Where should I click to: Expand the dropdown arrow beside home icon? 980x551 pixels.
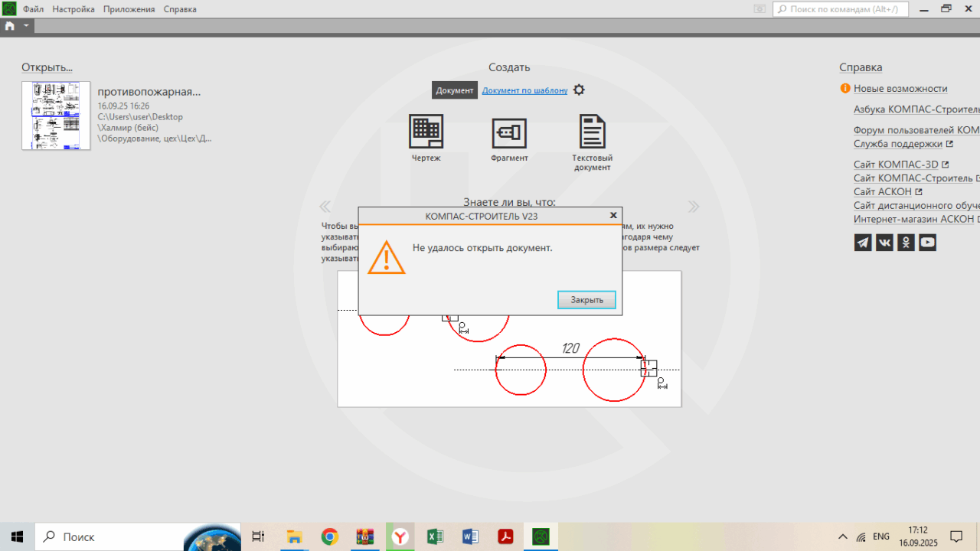(26, 25)
